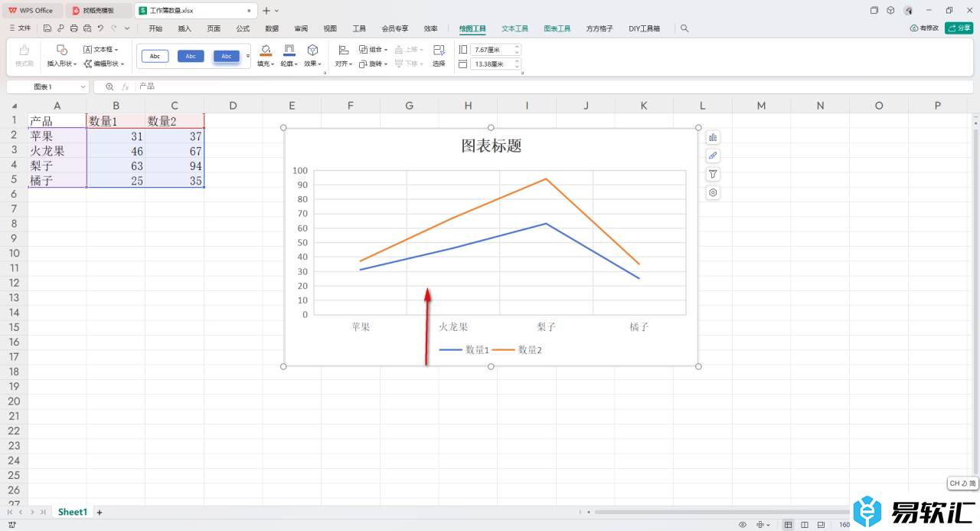
Task: Switch to the 开始 ribbon tab
Action: coord(155,28)
